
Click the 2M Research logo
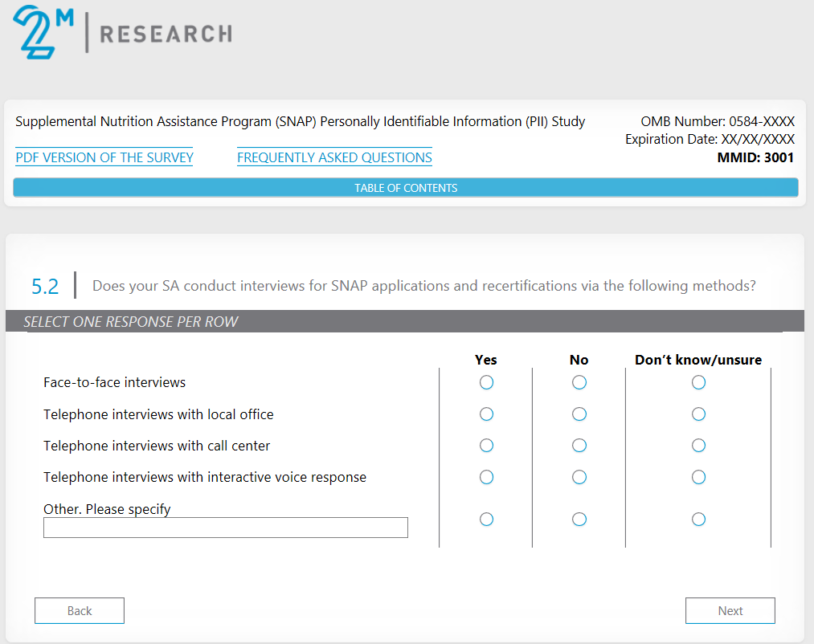[x=122, y=33]
